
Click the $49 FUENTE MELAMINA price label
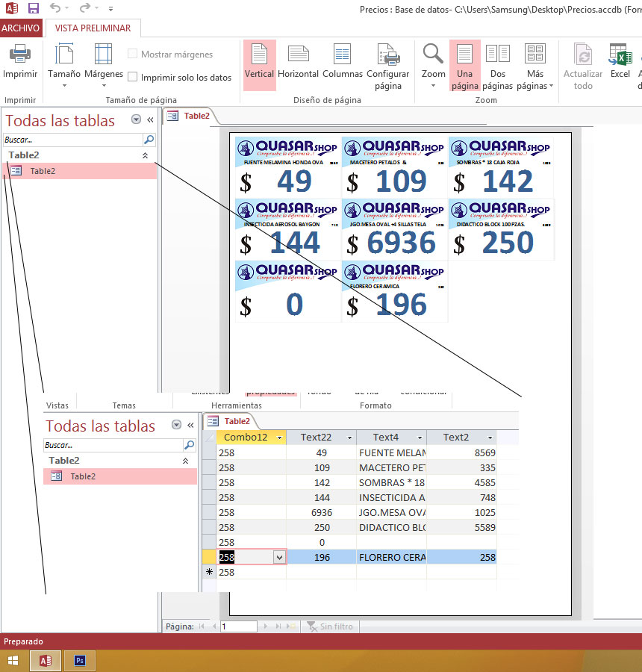click(287, 167)
